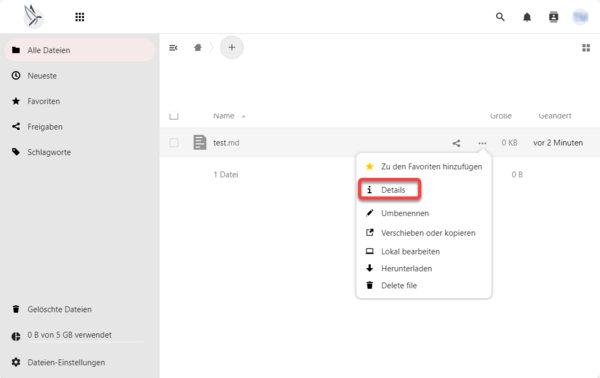The image size is (600, 378).
Task: Click the vor 2 Minuten timestamp
Action: (x=558, y=143)
